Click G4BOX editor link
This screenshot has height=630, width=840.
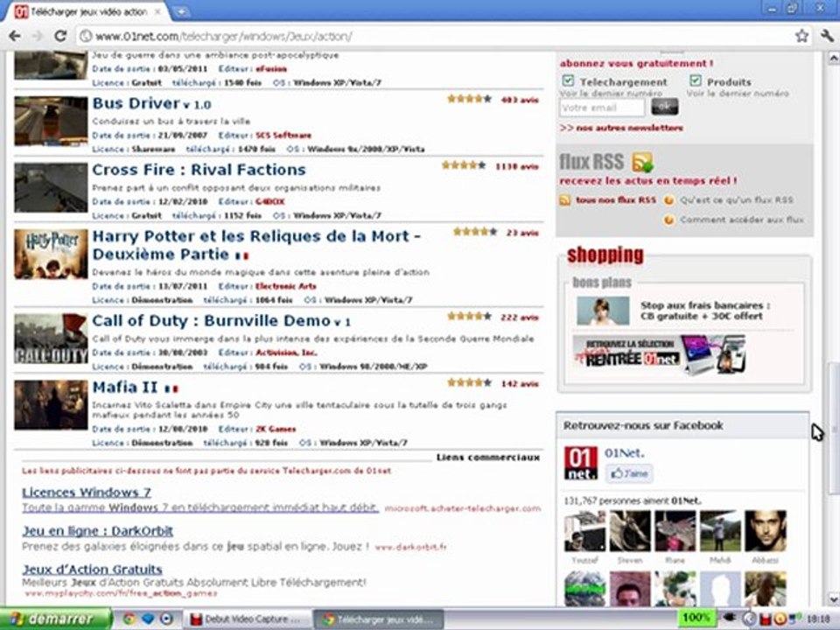(270, 202)
